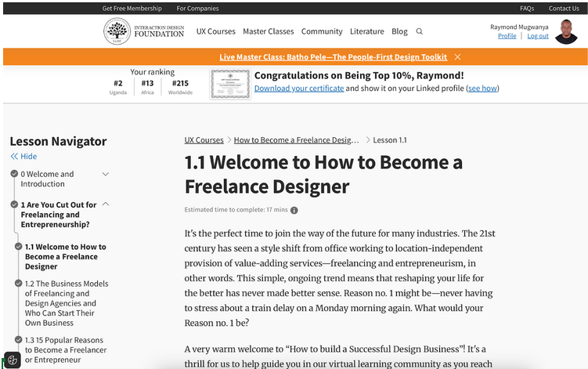The width and height of the screenshot is (588, 369).
Task: Open the accessibility widget in bottom-left corner
Action: tap(12, 360)
